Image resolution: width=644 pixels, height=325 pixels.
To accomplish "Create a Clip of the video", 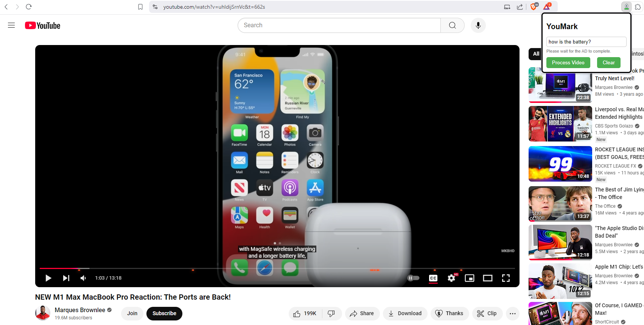I will click(487, 314).
